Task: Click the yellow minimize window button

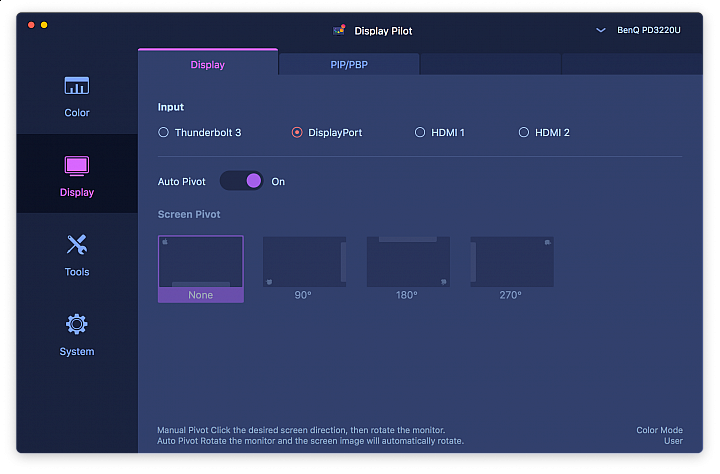Action: tap(44, 25)
